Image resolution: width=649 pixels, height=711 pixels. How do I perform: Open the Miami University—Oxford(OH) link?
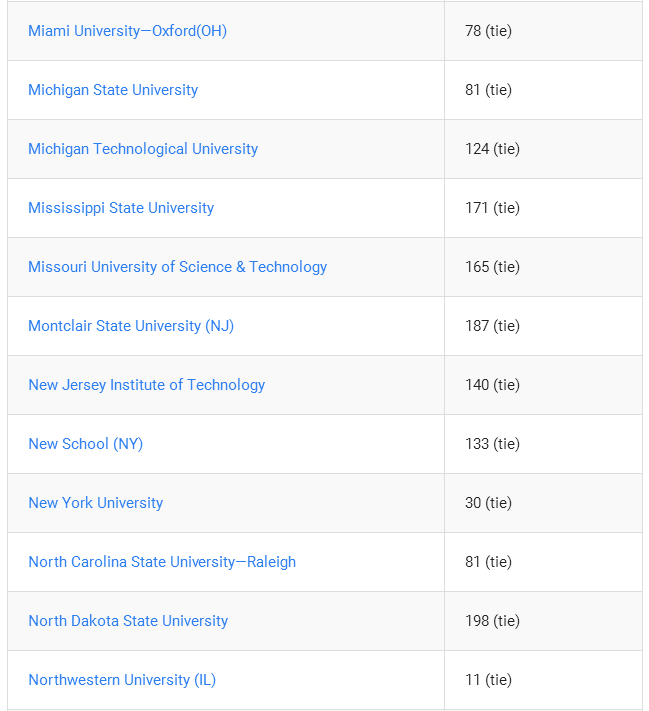[127, 31]
